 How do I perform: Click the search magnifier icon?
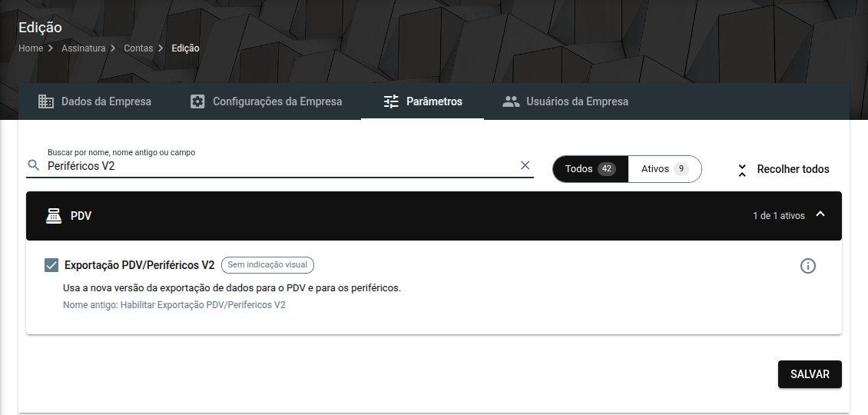point(34,165)
